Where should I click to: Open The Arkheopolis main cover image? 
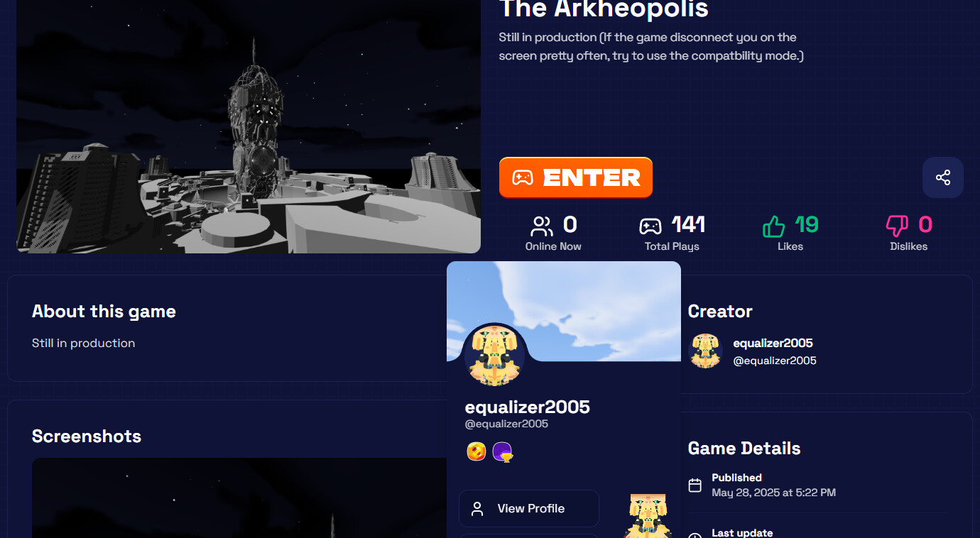249,126
